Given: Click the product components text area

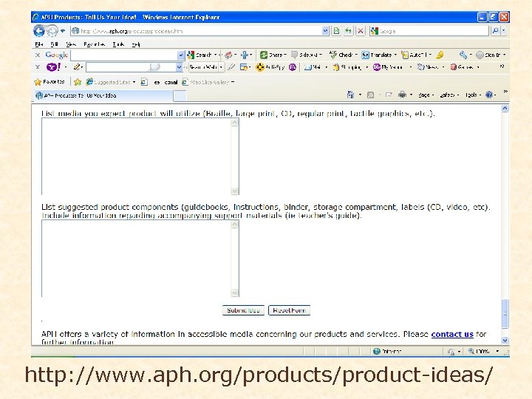Looking at the screenshot, I should coord(140,258).
